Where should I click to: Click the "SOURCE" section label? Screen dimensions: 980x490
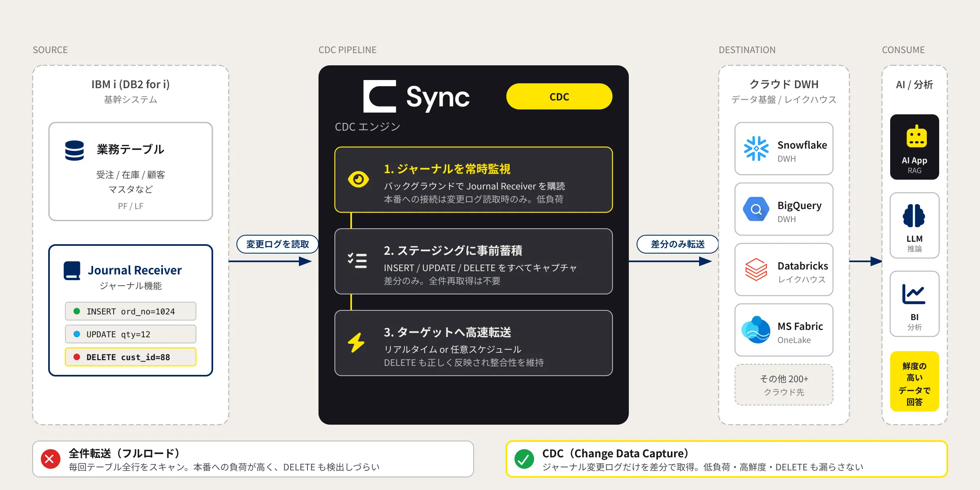point(50,50)
